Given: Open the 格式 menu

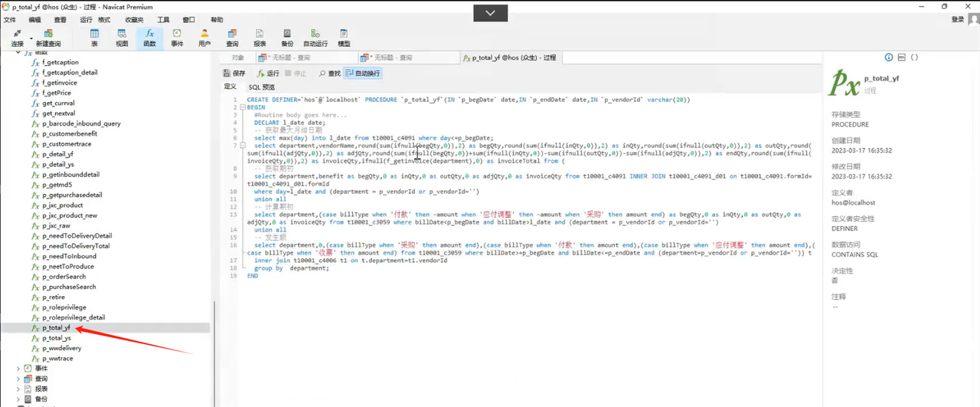Looking at the screenshot, I should 104,19.
